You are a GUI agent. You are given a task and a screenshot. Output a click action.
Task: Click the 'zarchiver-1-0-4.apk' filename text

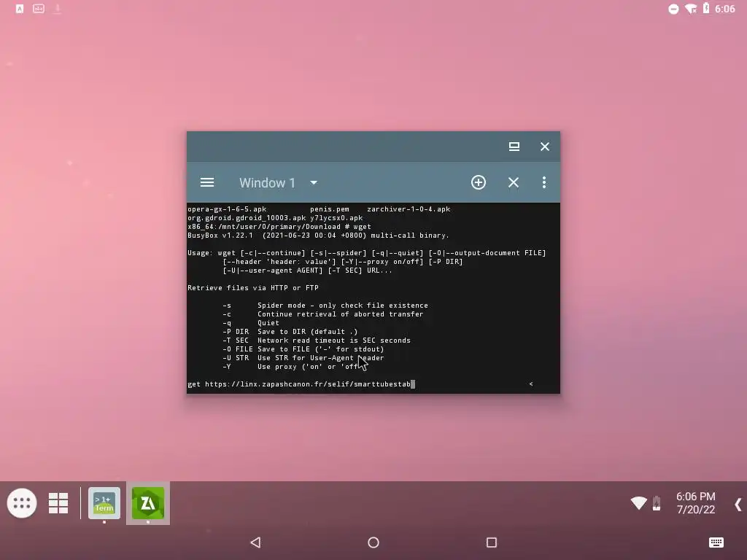click(x=409, y=209)
